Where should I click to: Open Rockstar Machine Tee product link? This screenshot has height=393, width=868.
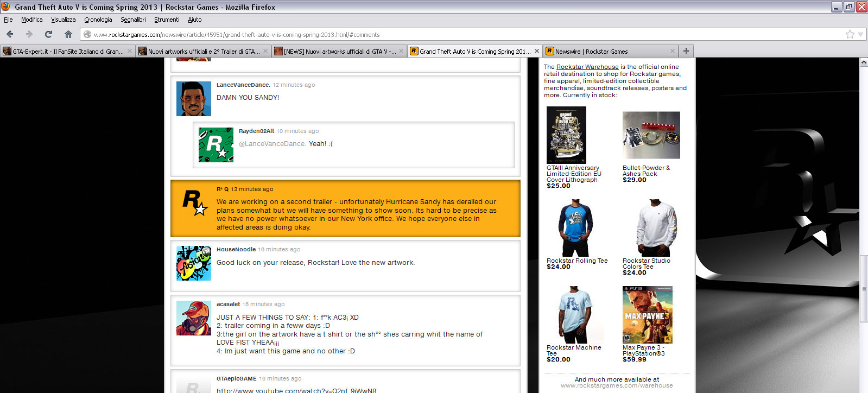click(x=574, y=350)
